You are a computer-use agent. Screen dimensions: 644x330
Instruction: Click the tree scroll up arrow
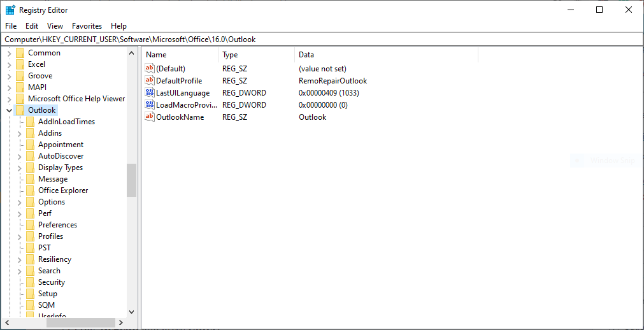coord(131,53)
